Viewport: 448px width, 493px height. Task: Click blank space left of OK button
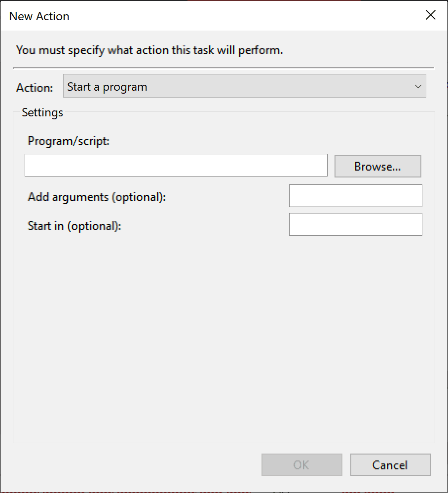click(x=135, y=465)
